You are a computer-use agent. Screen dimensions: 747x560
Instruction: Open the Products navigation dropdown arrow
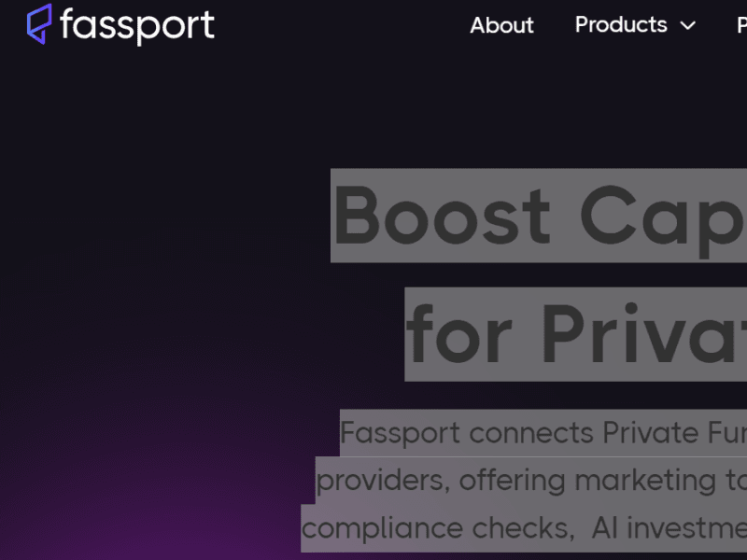coord(688,26)
